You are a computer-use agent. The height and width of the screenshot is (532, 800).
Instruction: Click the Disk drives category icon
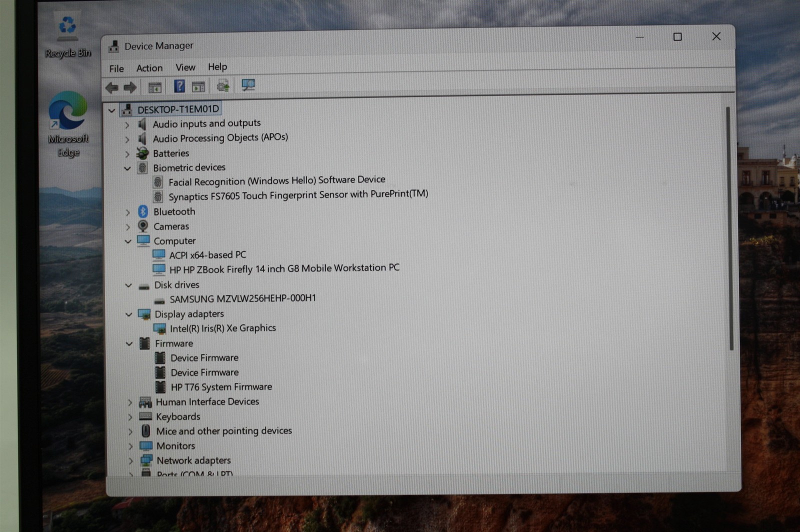144,286
